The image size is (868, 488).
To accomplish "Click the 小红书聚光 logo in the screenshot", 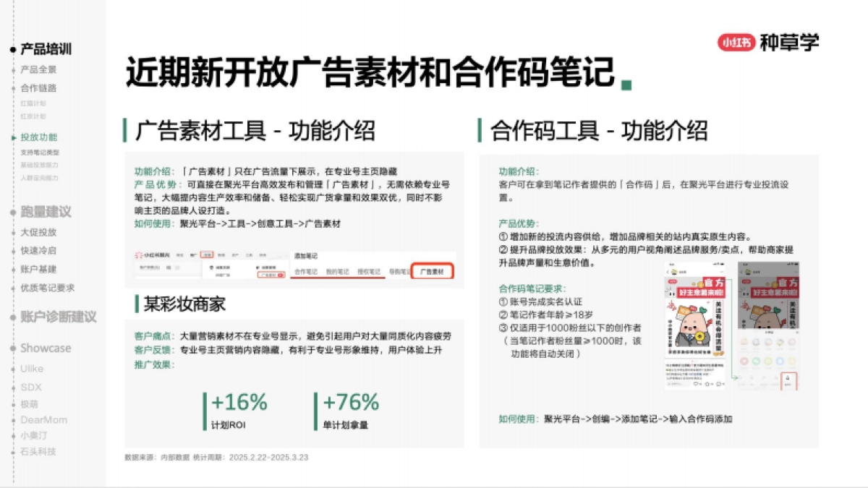I will [x=150, y=253].
